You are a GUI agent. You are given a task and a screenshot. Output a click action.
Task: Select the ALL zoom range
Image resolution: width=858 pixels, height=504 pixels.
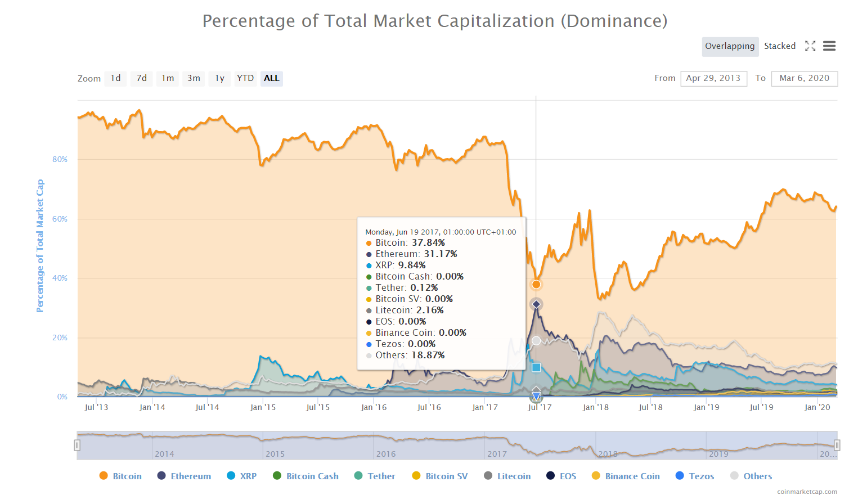[272, 78]
